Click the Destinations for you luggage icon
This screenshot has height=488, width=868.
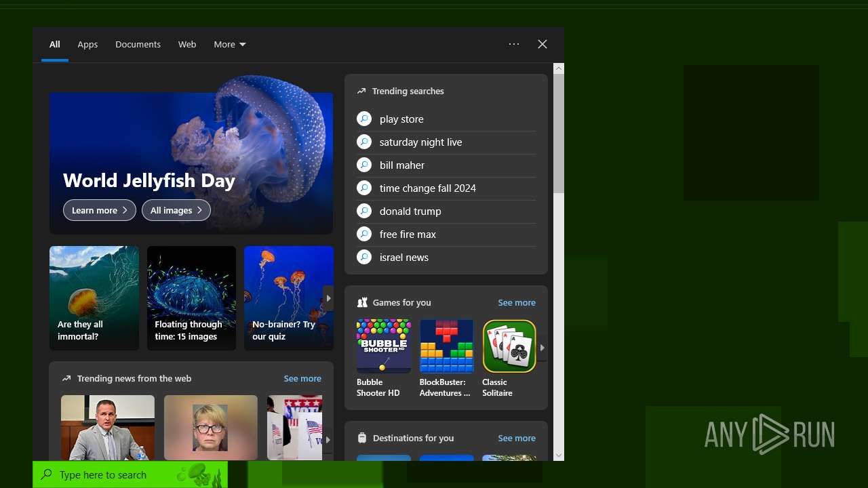pyautogui.click(x=362, y=438)
